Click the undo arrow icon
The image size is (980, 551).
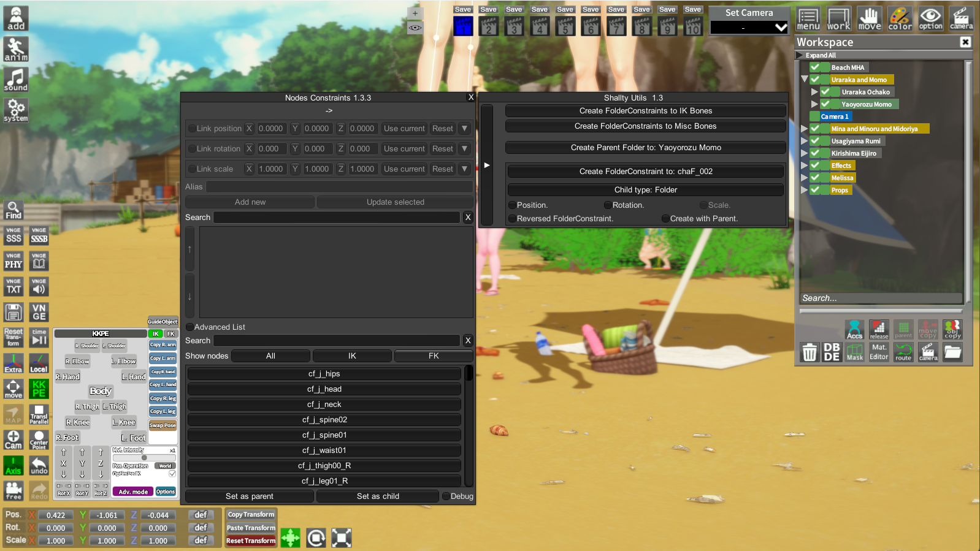tap(39, 465)
